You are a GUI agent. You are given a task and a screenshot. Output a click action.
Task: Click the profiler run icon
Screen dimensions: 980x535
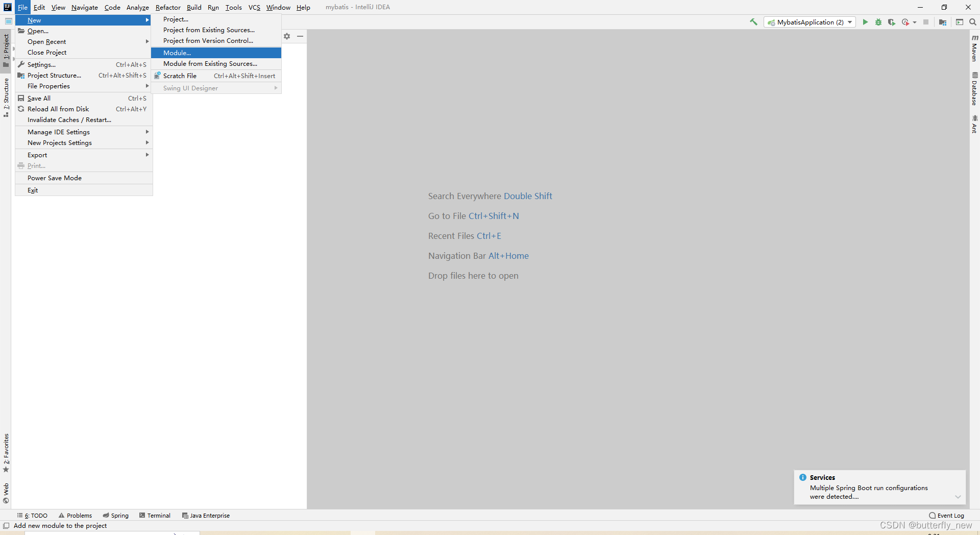pyautogui.click(x=905, y=22)
